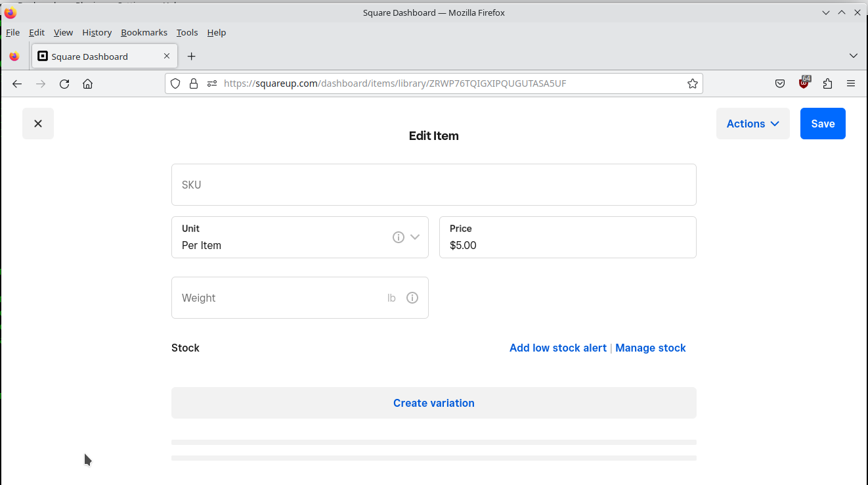
Task: Click the info icon in the Weight field
Action: 412,298
